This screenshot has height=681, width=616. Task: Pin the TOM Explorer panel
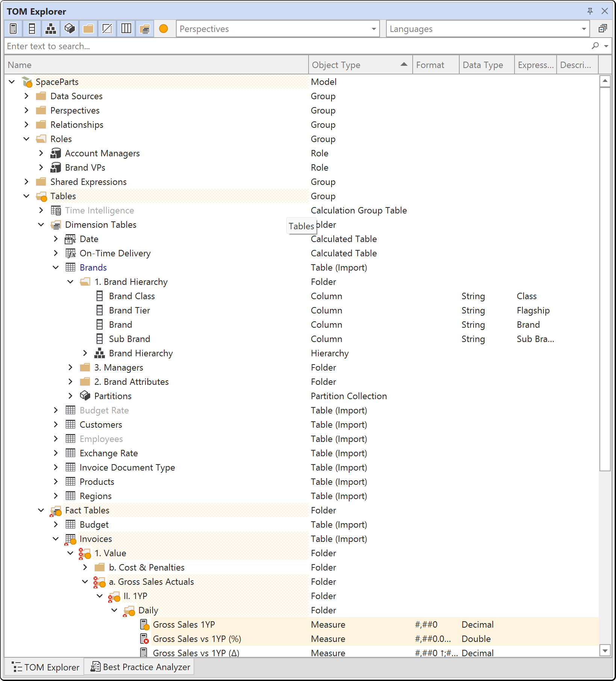[590, 11]
